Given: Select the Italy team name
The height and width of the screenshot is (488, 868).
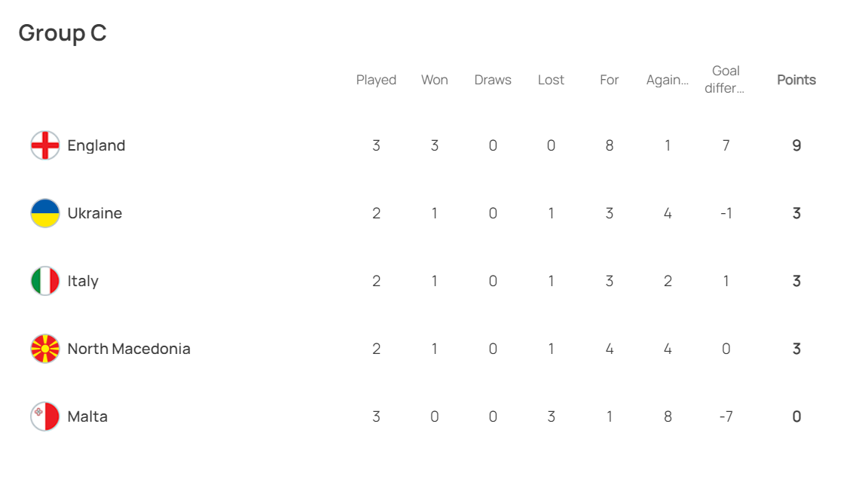Looking at the screenshot, I should pyautogui.click(x=83, y=281).
